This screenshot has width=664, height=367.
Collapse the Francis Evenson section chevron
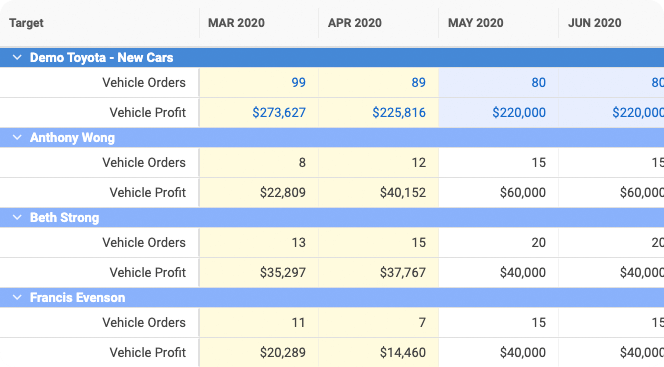pyautogui.click(x=17, y=298)
